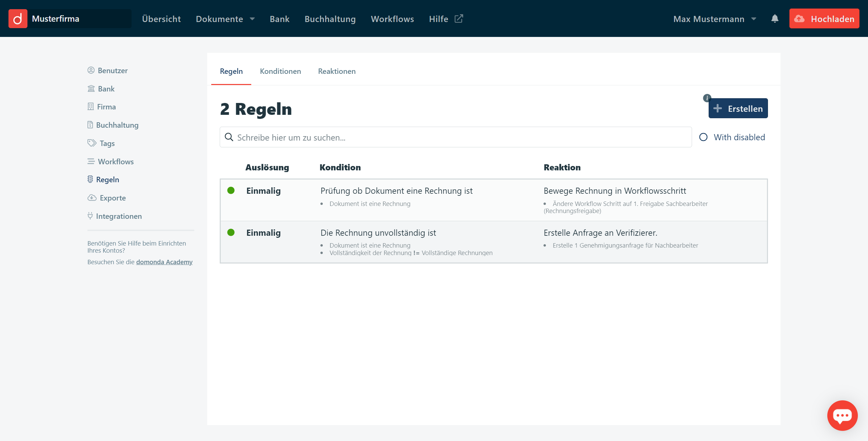This screenshot has height=441, width=868.
Task: Click the domonda logo icon
Action: click(18, 19)
